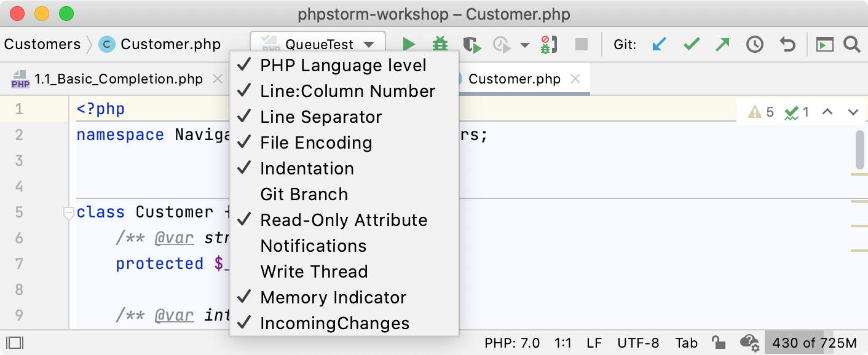Start debugging with the bug icon
This screenshot has height=355, width=868.
(x=440, y=44)
